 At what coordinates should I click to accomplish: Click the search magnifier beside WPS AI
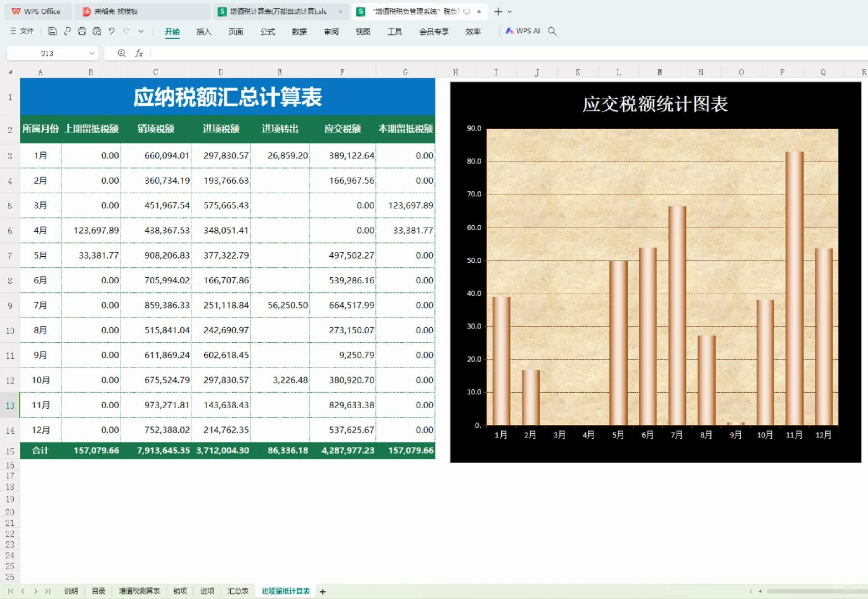pyautogui.click(x=552, y=31)
